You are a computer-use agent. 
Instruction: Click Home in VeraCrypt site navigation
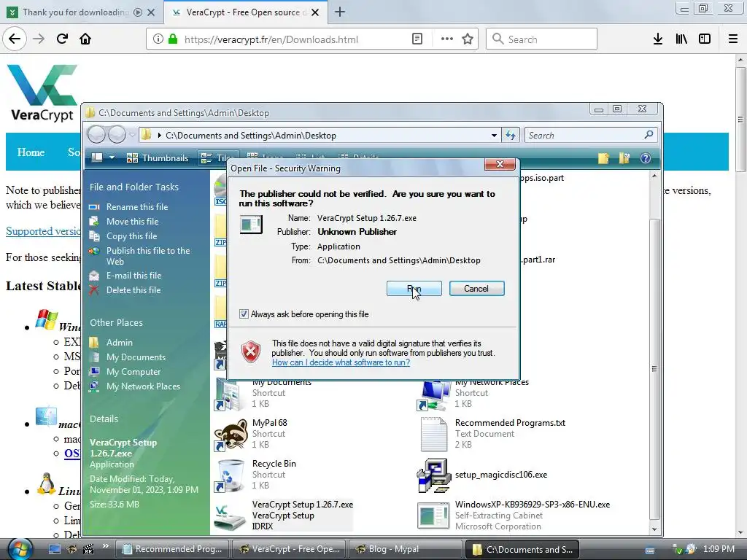[x=31, y=152]
